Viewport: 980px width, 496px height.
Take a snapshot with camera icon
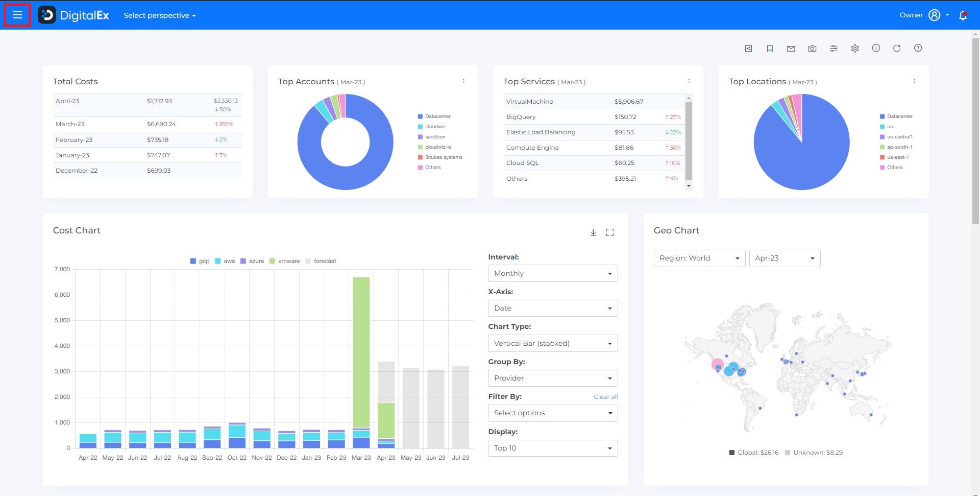pyautogui.click(x=812, y=49)
